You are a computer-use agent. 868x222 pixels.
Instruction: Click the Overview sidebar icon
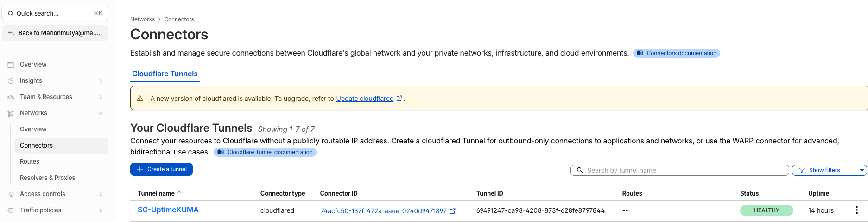click(11, 65)
